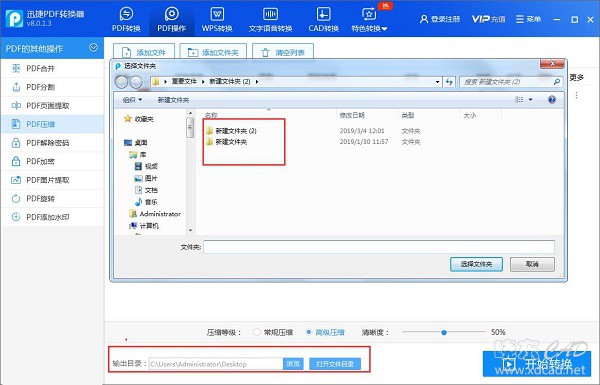The width and height of the screenshot is (600, 385).
Task: Click dialog back navigation arrow
Action: point(121,82)
